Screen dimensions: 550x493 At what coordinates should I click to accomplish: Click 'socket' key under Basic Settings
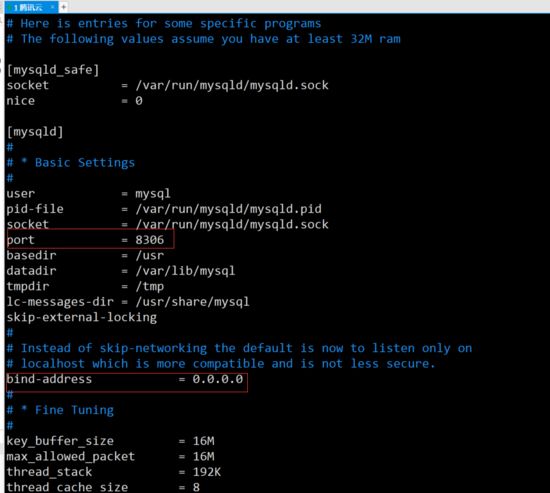pos(28,225)
